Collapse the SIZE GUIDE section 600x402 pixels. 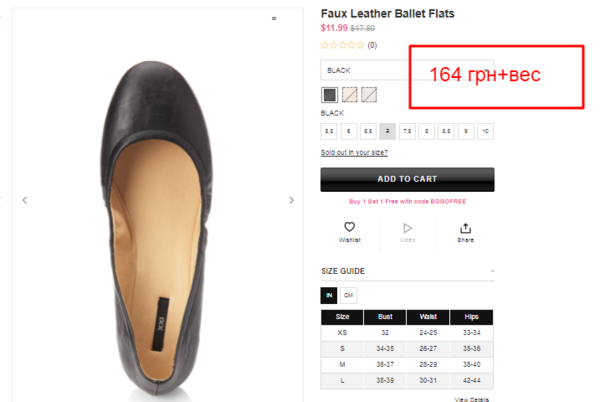492,271
